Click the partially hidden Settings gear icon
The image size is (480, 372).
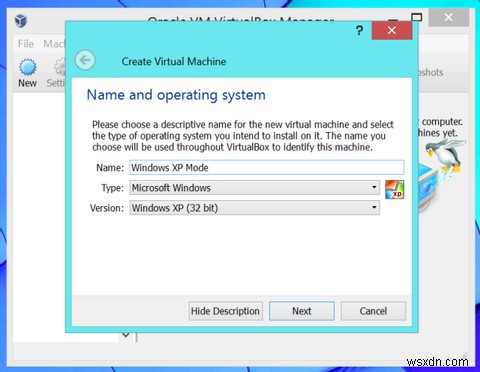click(x=60, y=67)
